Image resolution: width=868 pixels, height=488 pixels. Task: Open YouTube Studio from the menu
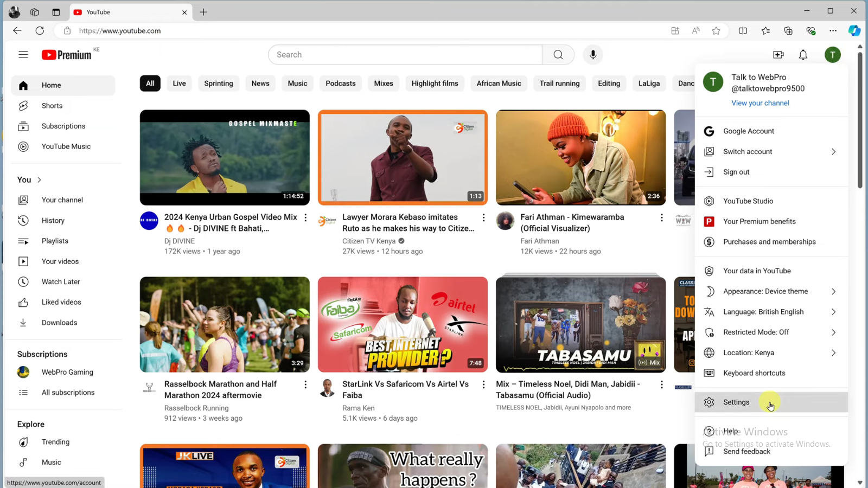(771, 201)
